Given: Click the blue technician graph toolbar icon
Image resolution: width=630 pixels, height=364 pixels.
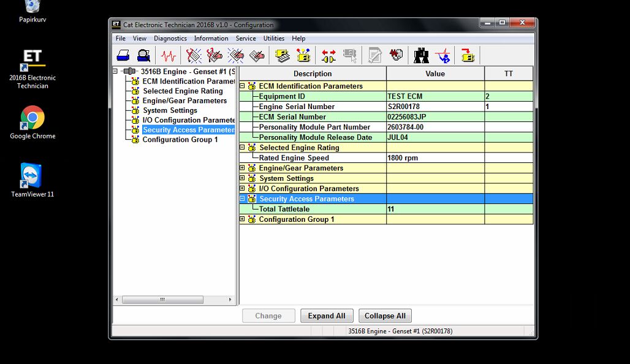Looking at the screenshot, I should pos(442,55).
